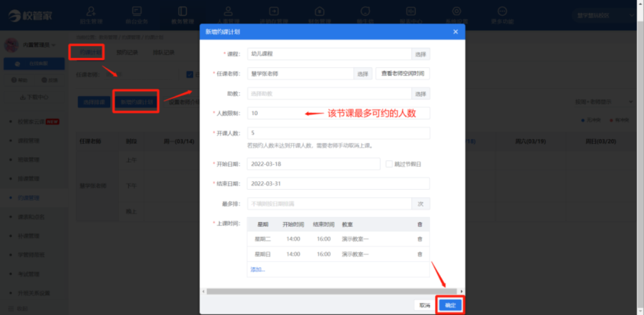Focus the 开课人数 field showing 5
The image size is (644, 315).
(x=338, y=133)
